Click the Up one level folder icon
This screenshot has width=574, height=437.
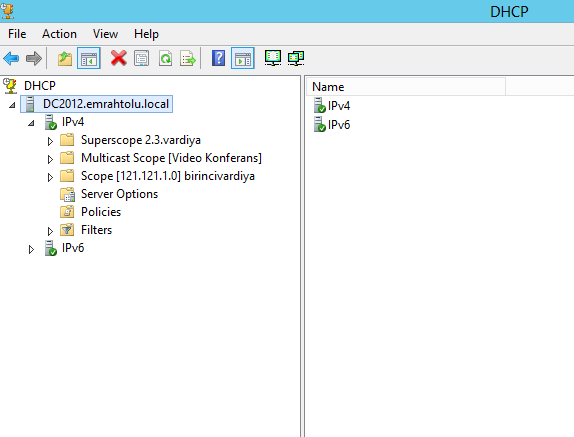[65, 59]
